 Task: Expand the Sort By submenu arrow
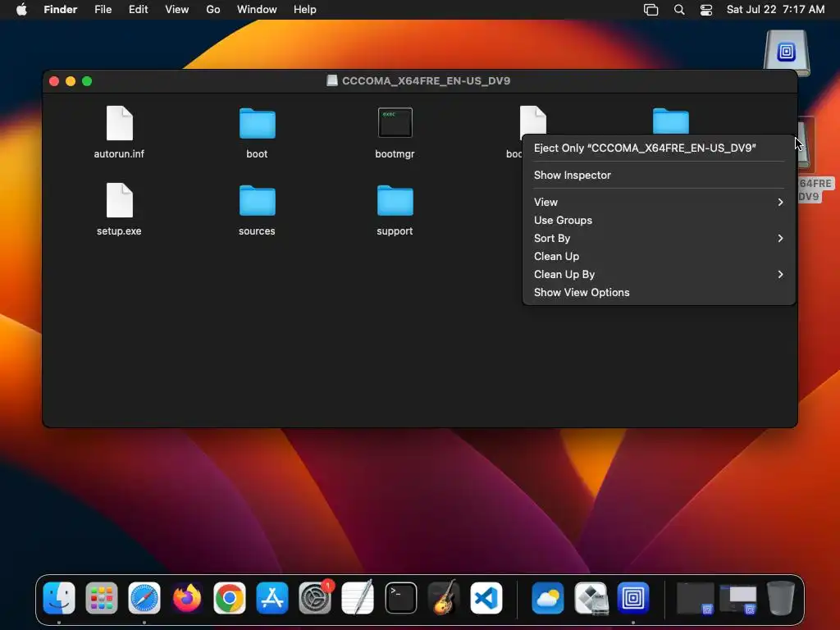781,239
